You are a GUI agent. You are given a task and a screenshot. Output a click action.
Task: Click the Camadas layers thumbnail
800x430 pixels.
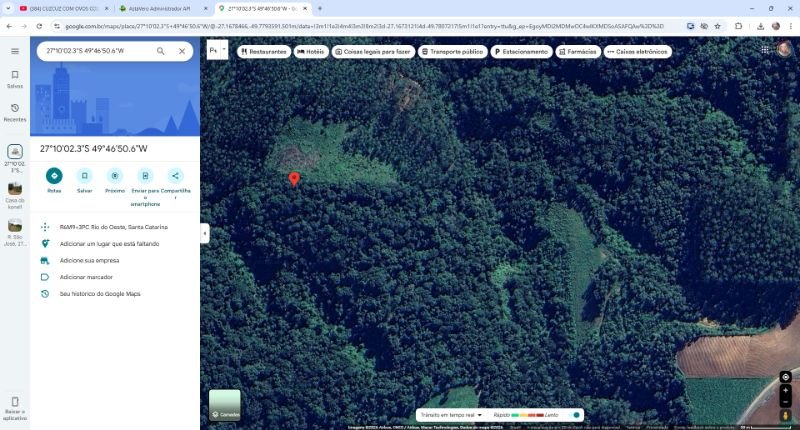(224, 404)
